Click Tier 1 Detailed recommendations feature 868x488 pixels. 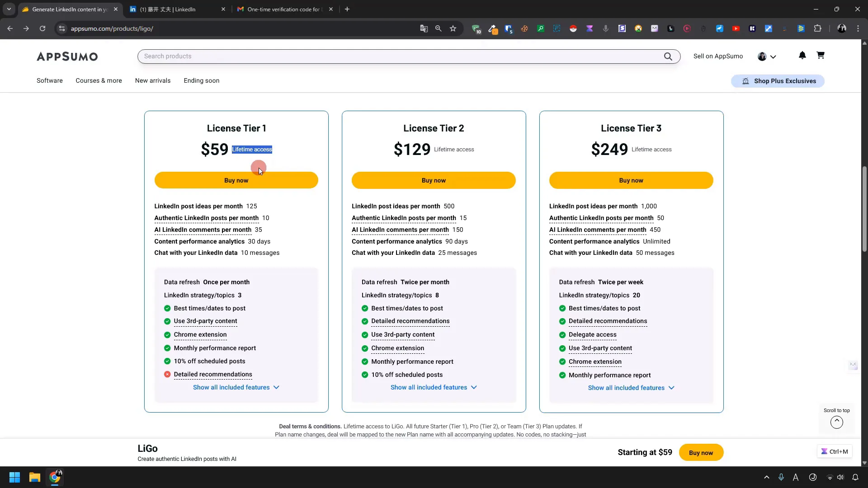213,375
